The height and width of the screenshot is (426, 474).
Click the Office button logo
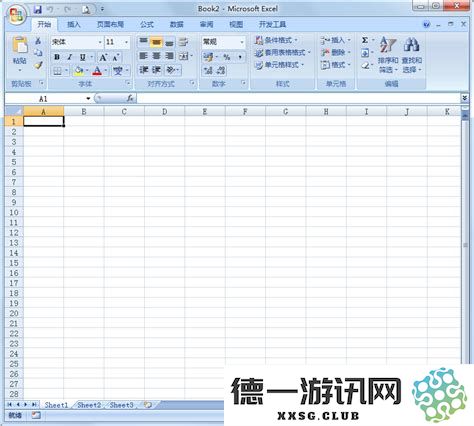17,15
